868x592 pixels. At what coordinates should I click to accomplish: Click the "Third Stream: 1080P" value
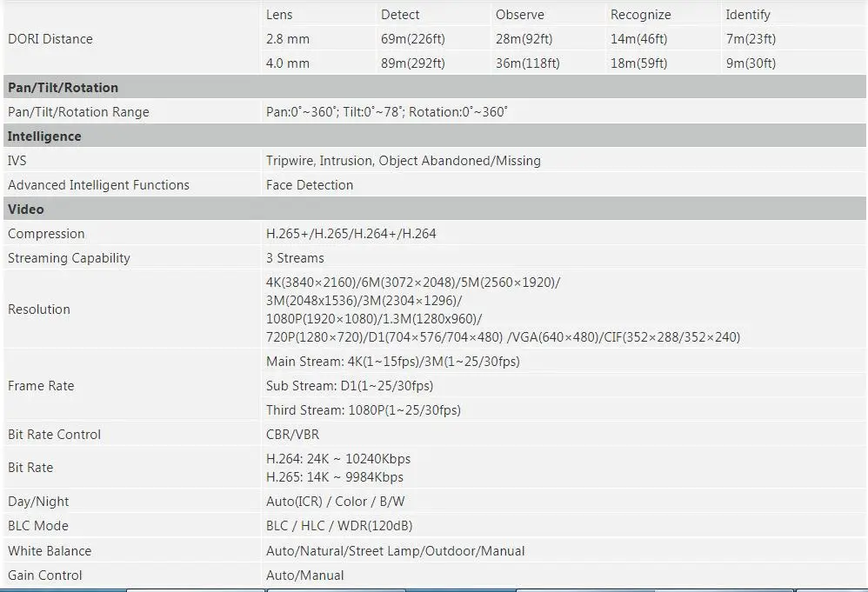click(x=364, y=410)
